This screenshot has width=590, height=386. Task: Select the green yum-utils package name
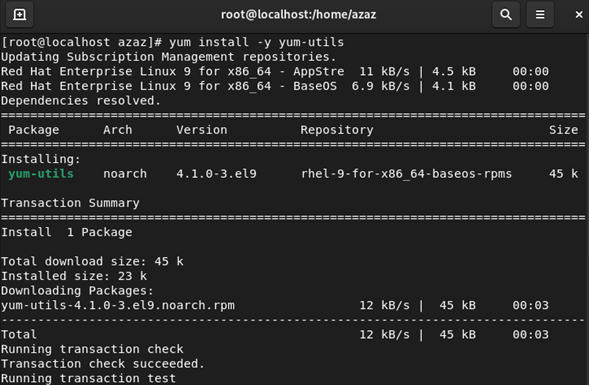pos(41,174)
